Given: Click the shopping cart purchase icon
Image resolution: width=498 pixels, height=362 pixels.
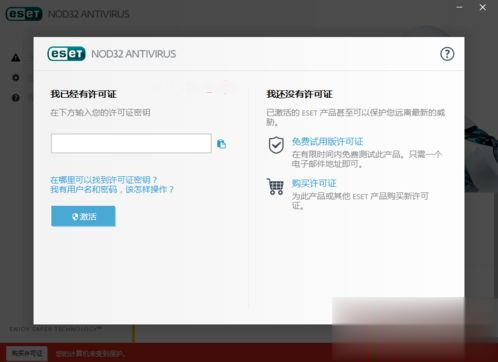Looking at the screenshot, I should (275, 187).
